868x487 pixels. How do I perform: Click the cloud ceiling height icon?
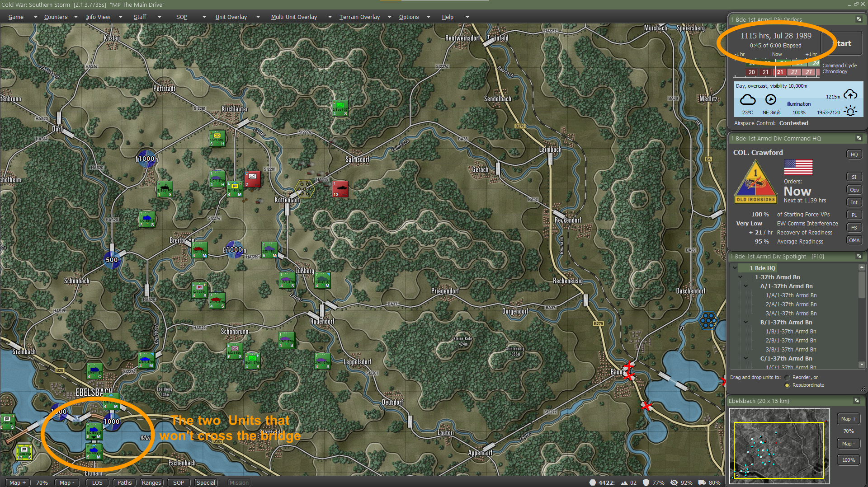point(850,95)
